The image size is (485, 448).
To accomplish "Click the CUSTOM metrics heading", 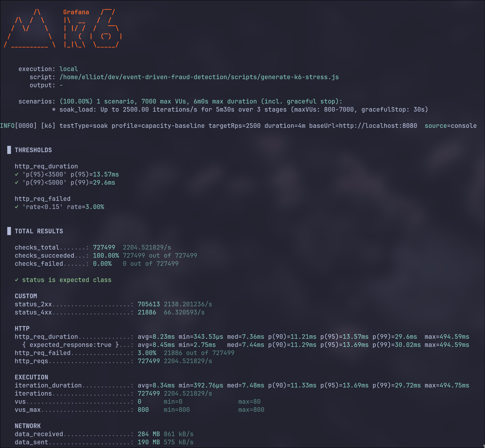I will (26, 296).
